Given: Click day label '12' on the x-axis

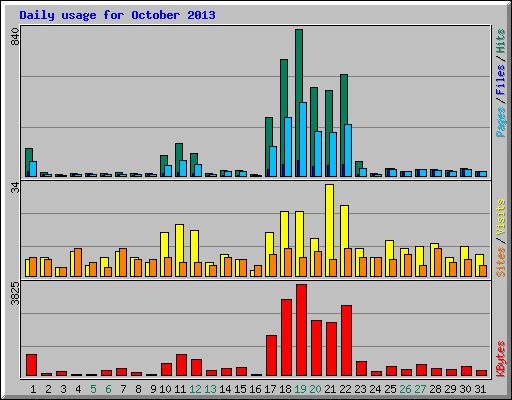Looking at the screenshot, I should click(195, 389).
